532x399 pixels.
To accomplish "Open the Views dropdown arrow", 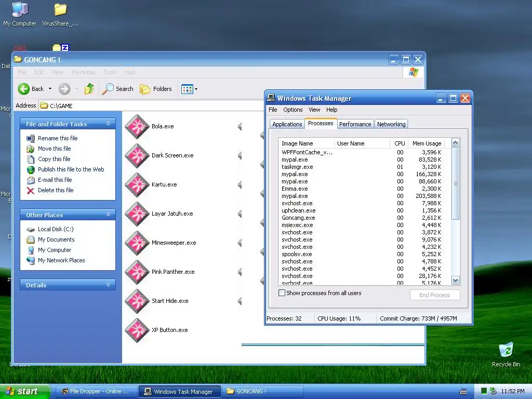I will [x=196, y=89].
